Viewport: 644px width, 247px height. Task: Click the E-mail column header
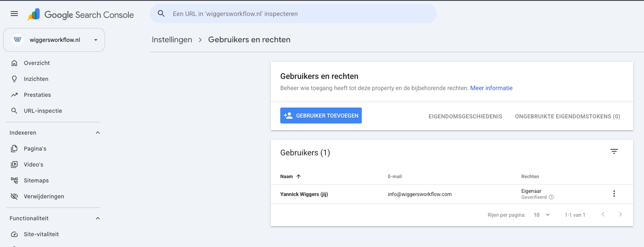click(395, 176)
